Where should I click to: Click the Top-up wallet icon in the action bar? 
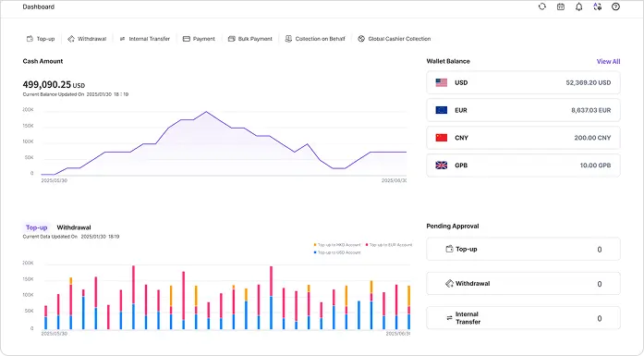[30, 39]
